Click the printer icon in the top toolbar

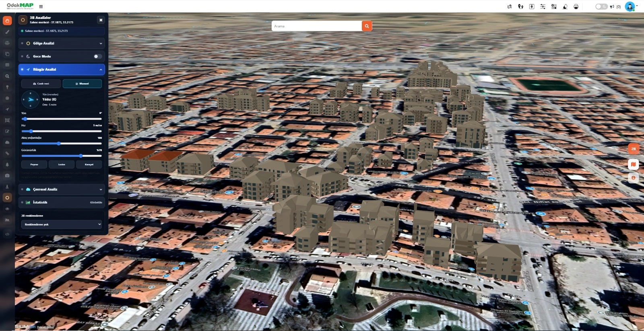click(576, 6)
